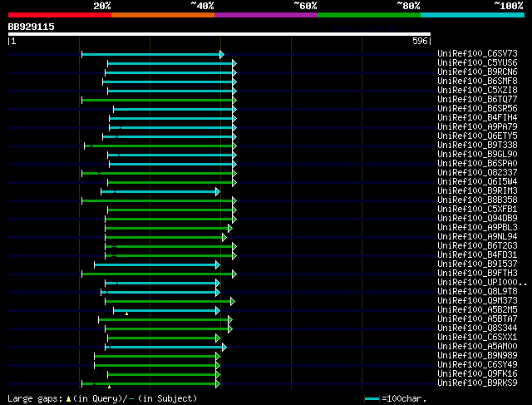Click the UniRef100_C5XFB1 name
This screenshot has height=405, width=532.
(477, 210)
